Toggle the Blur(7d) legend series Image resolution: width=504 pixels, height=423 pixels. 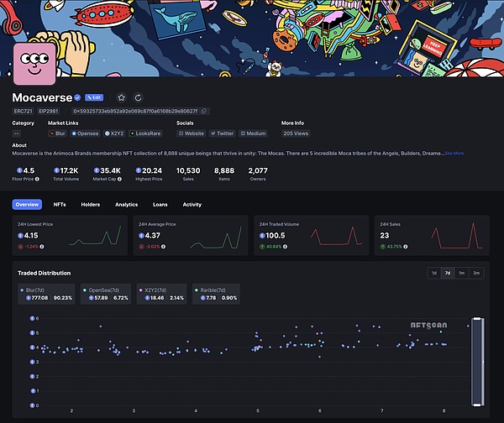(x=47, y=293)
